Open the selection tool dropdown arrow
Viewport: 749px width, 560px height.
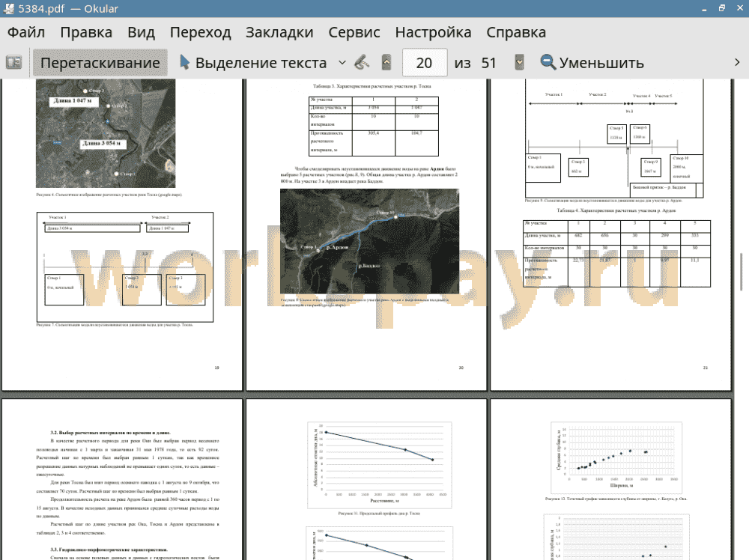tap(342, 63)
